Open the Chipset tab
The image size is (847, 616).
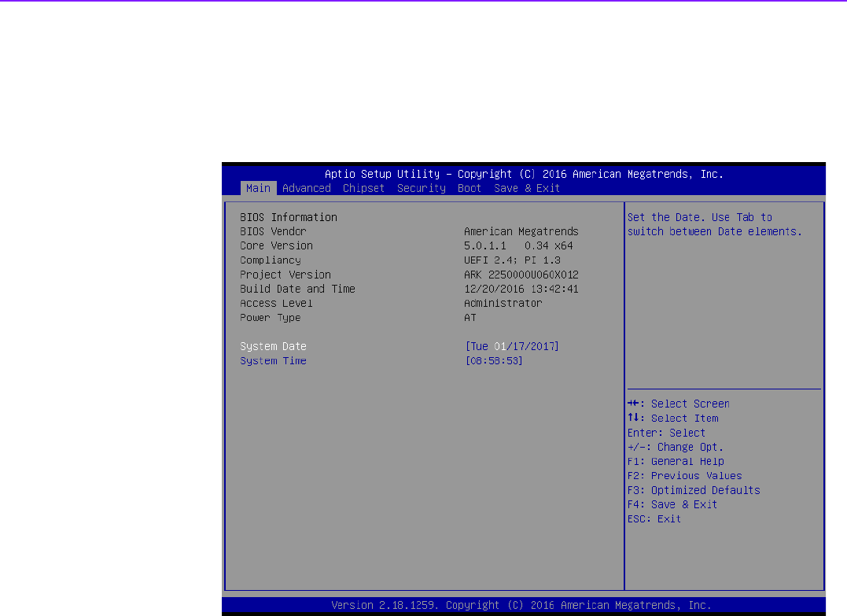(x=363, y=188)
